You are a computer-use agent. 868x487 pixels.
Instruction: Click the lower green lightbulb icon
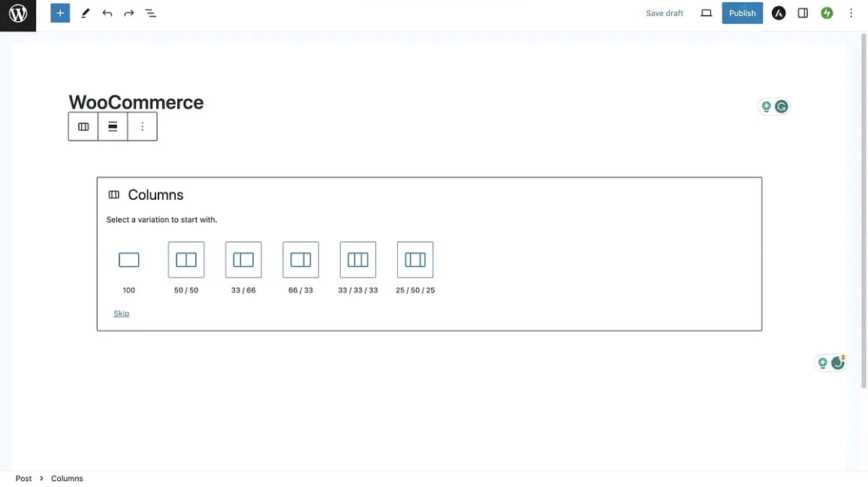pyautogui.click(x=823, y=363)
